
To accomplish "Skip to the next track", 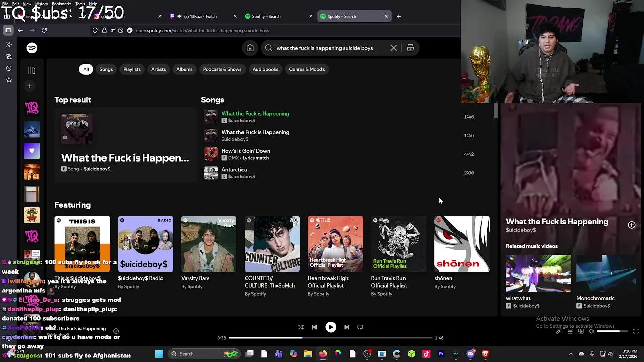I will [347, 327].
